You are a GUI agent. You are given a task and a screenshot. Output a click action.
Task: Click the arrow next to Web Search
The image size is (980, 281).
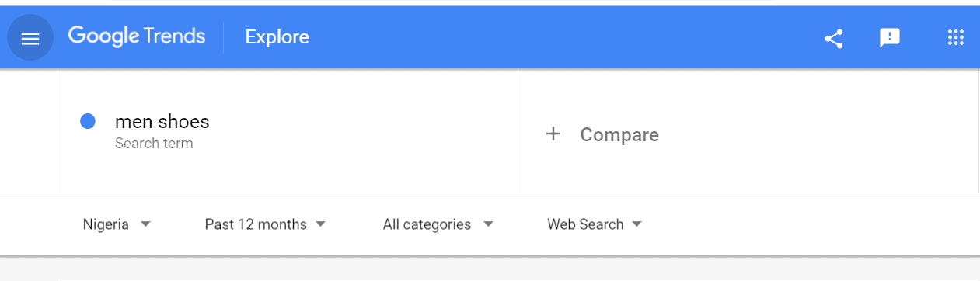point(637,224)
